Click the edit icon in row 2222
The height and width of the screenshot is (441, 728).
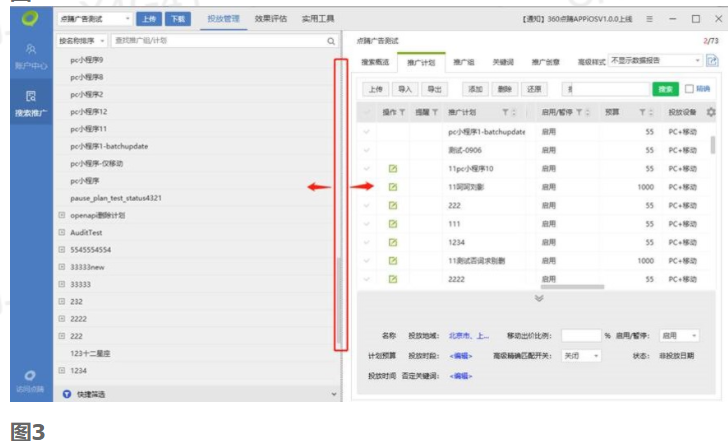[393, 279]
